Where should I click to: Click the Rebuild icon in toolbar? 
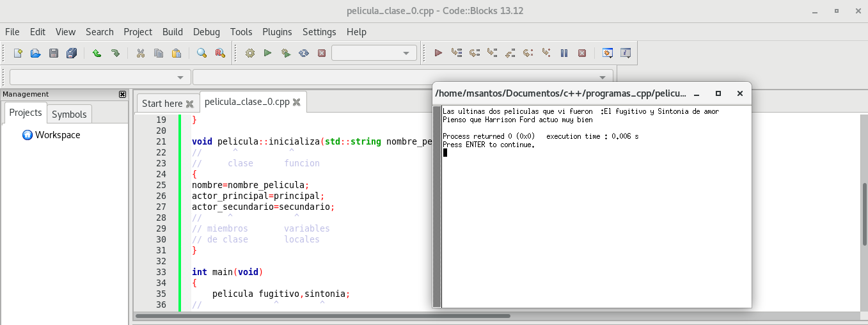point(304,53)
